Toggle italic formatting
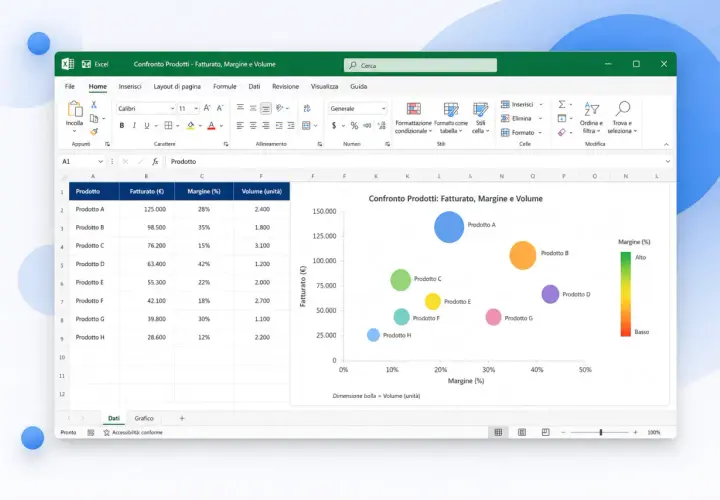This screenshot has height=500, width=720. pyautogui.click(x=134, y=125)
